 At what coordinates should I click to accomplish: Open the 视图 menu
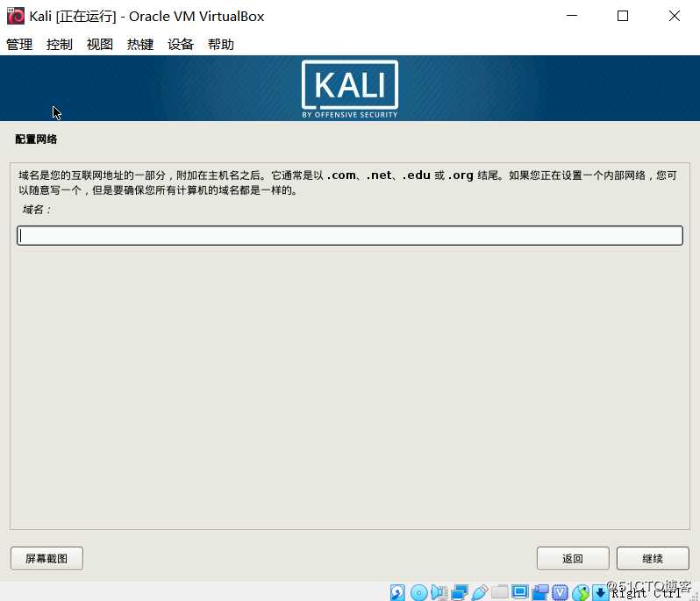coord(99,44)
